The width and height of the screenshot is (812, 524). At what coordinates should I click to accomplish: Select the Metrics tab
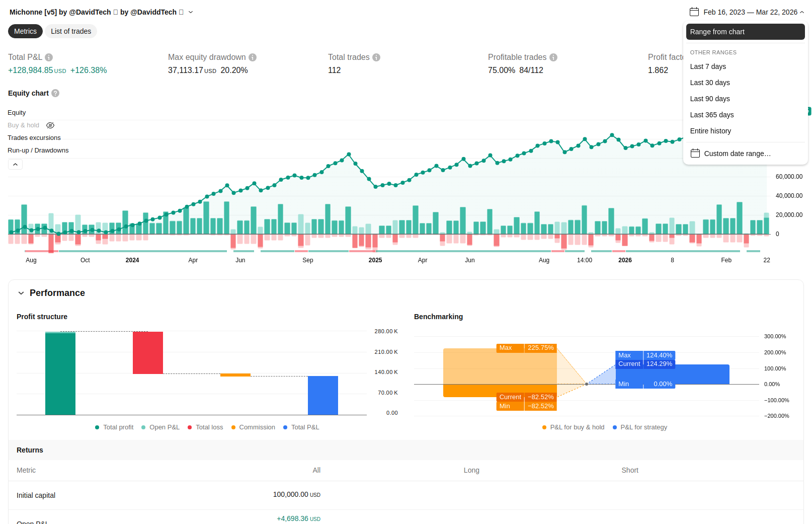25,31
